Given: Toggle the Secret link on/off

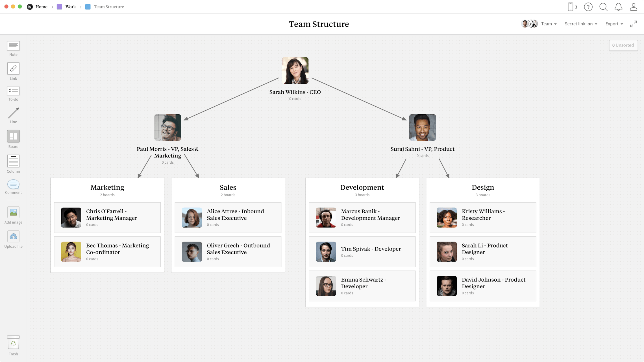Looking at the screenshot, I should [581, 24].
